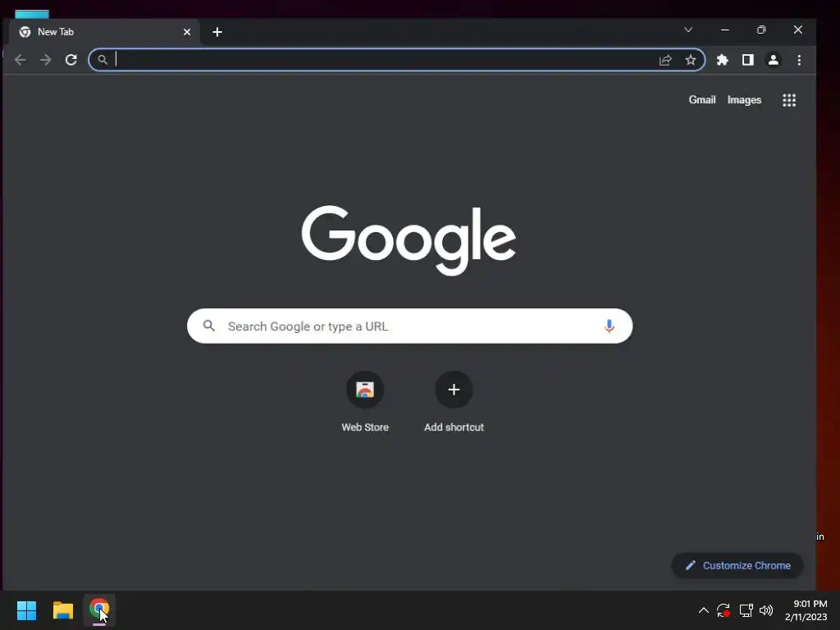The width and height of the screenshot is (840, 630).
Task: Open the Windows Start menu
Action: tap(26, 610)
